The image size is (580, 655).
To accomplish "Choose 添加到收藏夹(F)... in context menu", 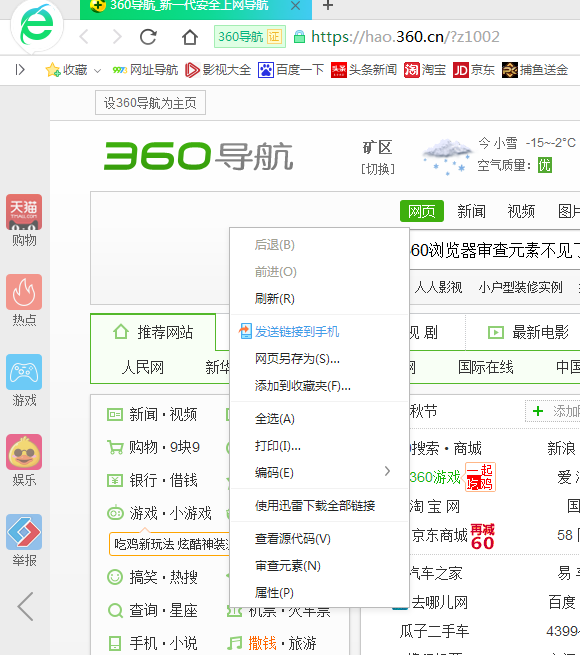I will tap(319, 386).
